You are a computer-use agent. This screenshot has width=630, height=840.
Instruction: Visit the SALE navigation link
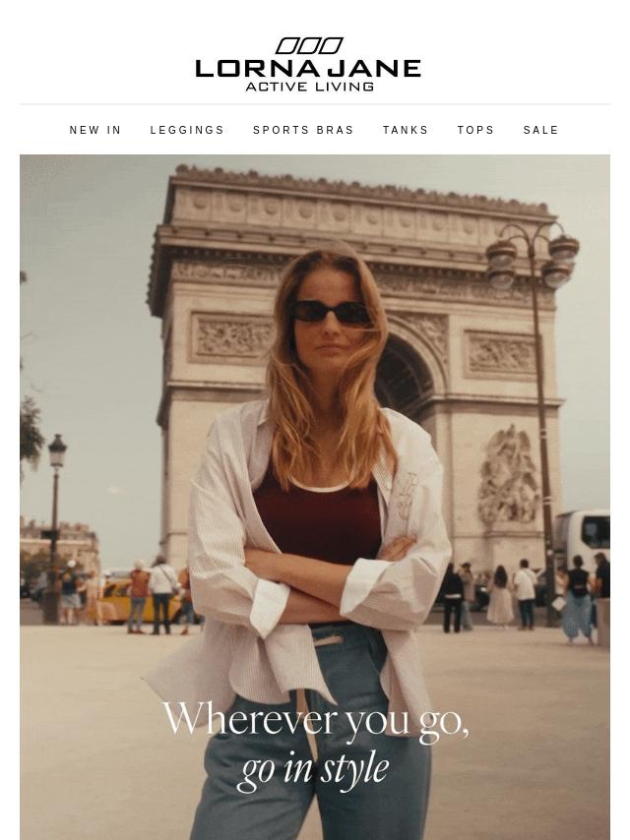coord(541,130)
